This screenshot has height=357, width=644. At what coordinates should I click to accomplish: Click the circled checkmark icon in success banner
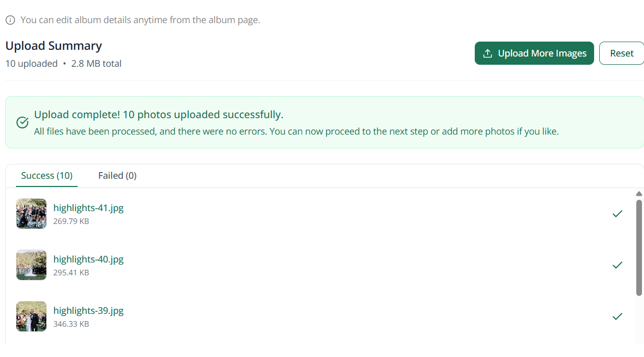(23, 122)
